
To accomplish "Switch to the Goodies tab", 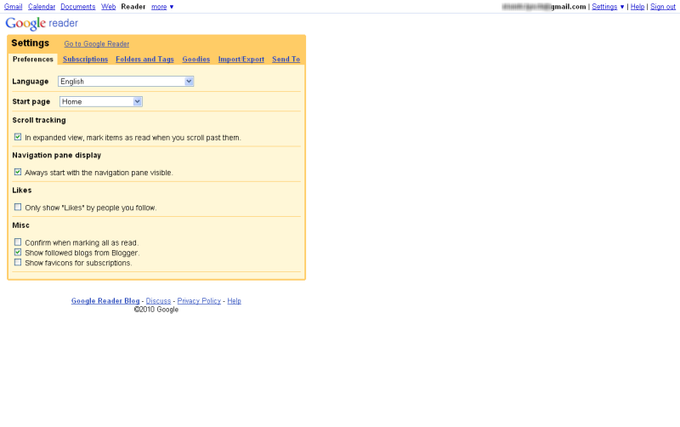I will pyautogui.click(x=196, y=59).
